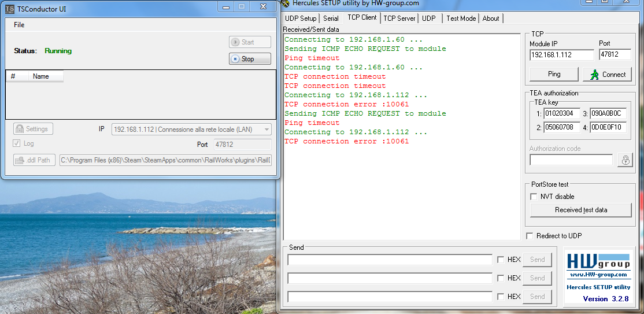Click the Received test data button

click(580, 210)
